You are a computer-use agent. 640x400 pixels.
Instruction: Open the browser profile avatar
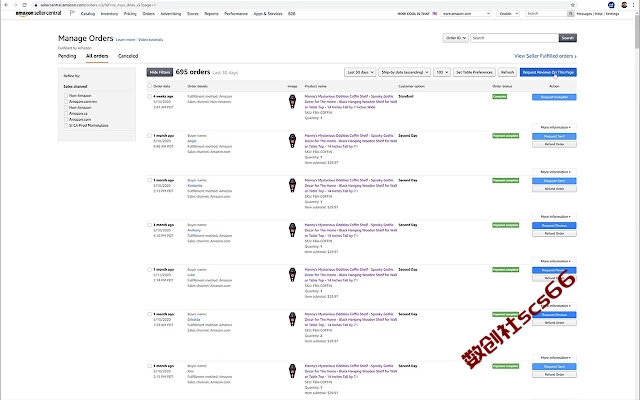[624, 5]
